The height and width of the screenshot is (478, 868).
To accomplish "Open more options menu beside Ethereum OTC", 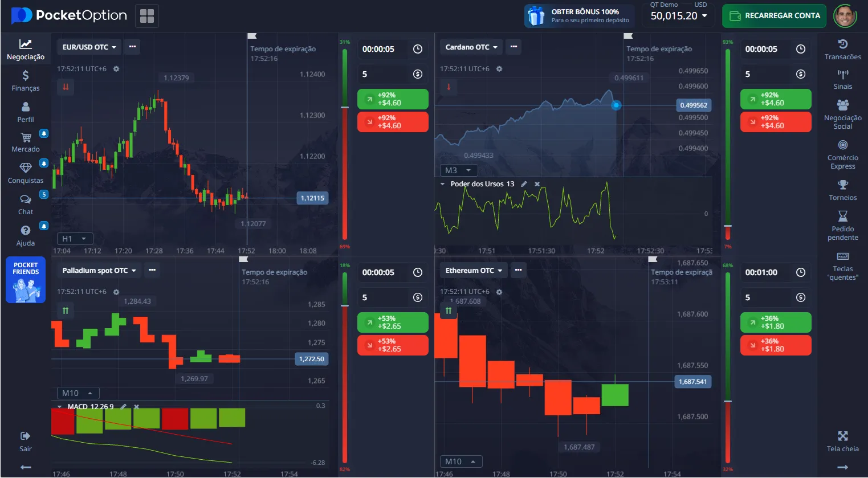I will coord(518,271).
